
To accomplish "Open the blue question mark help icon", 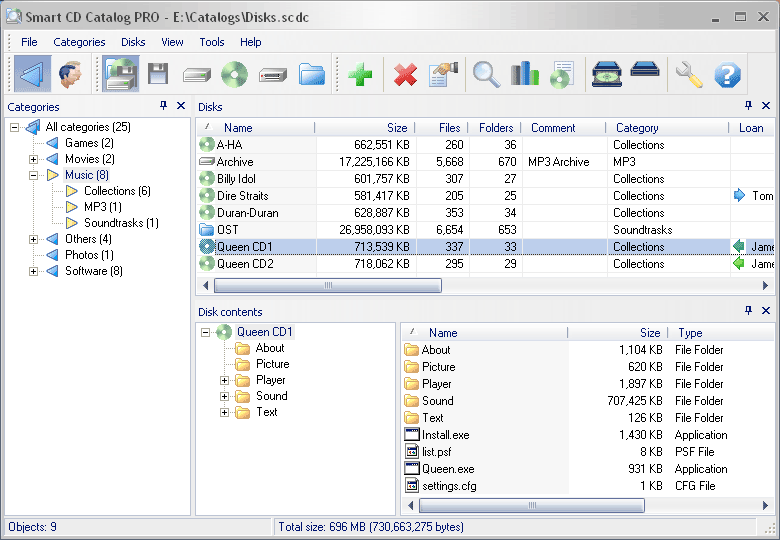I will pyautogui.click(x=728, y=74).
